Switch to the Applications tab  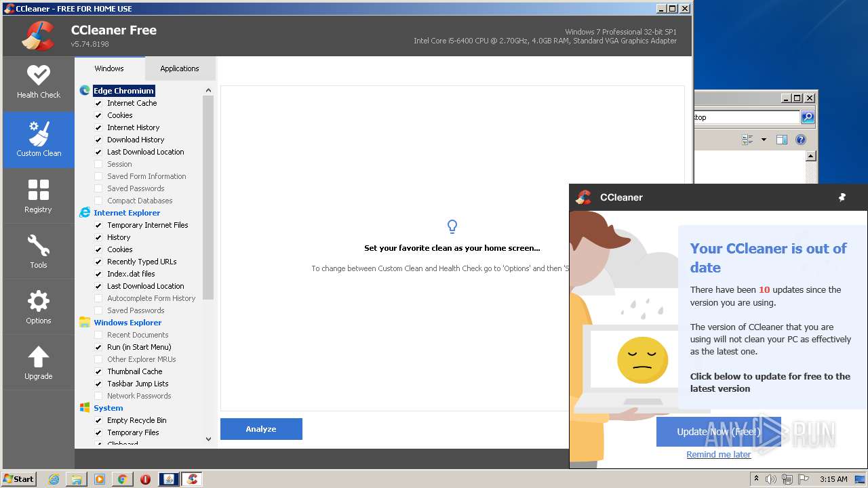[x=180, y=68]
